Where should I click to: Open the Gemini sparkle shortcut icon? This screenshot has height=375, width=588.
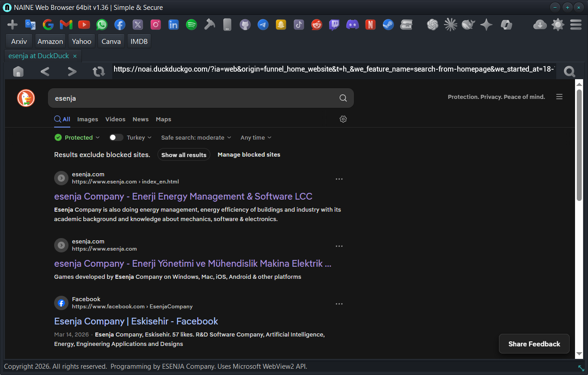tap(486, 25)
